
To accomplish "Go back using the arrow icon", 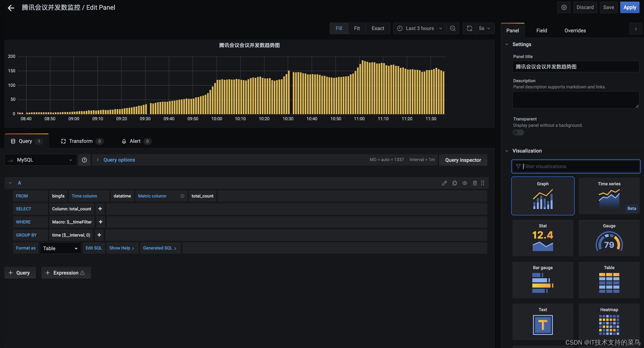I will (11, 8).
